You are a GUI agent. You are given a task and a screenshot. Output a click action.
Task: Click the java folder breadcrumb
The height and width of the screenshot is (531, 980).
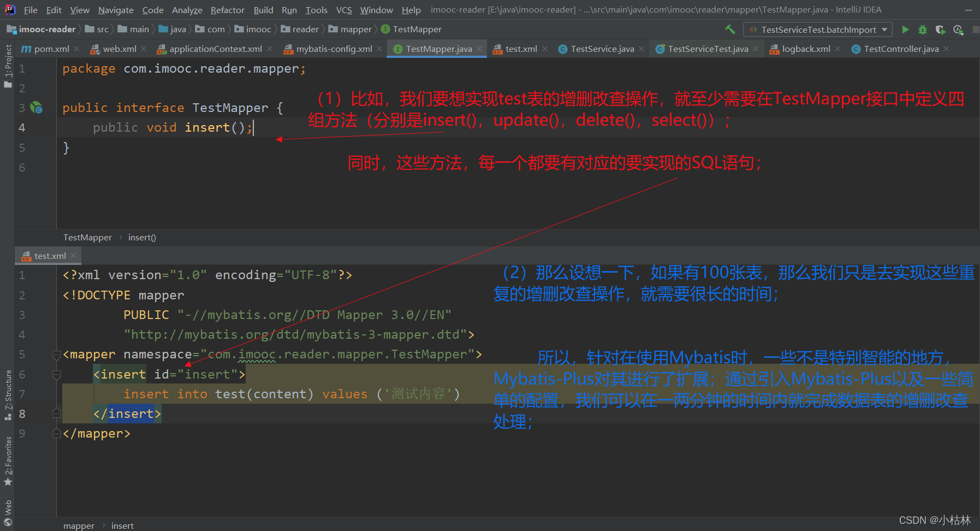pyautogui.click(x=173, y=29)
